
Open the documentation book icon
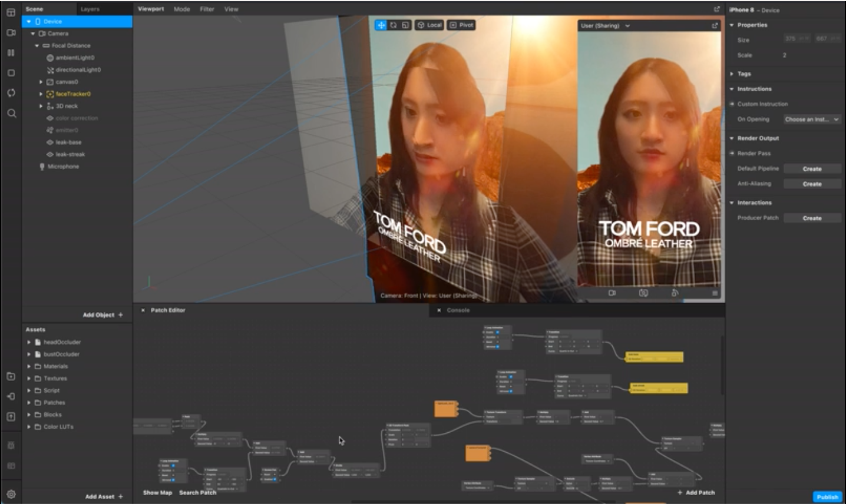11,466
